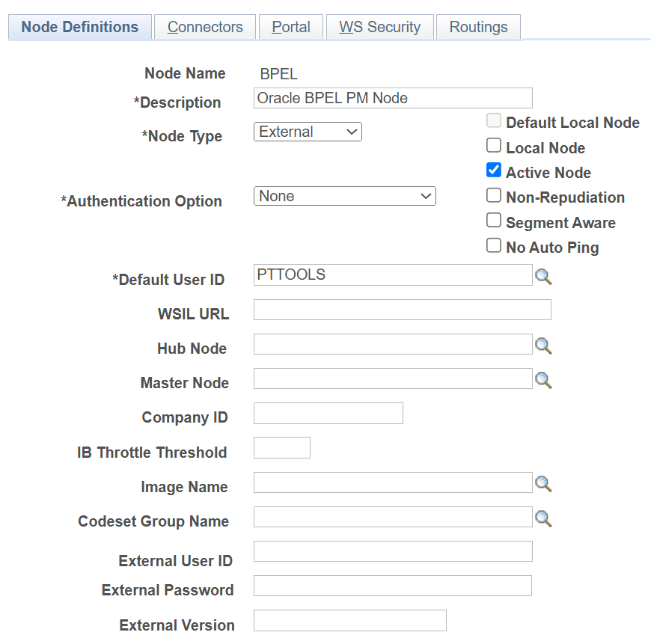Viewport: 651px width, 644px height.
Task: Click inside the WSIL URL field
Action: pos(402,310)
